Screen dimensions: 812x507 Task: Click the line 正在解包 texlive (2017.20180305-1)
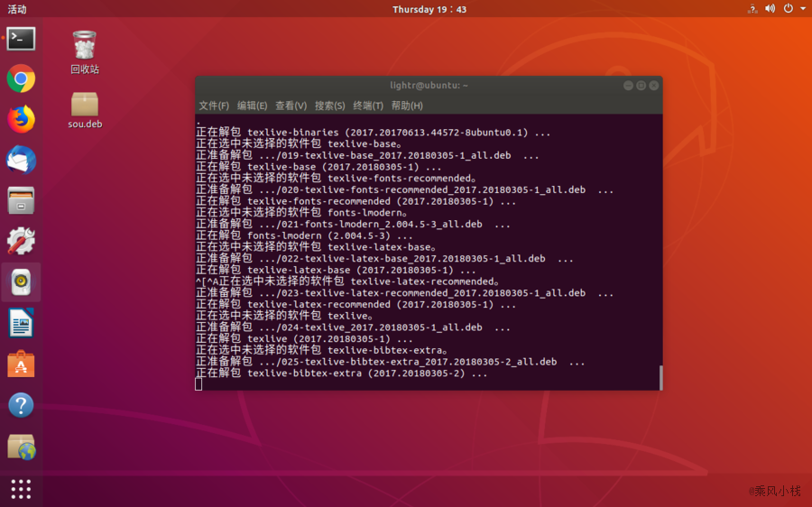[x=304, y=339]
